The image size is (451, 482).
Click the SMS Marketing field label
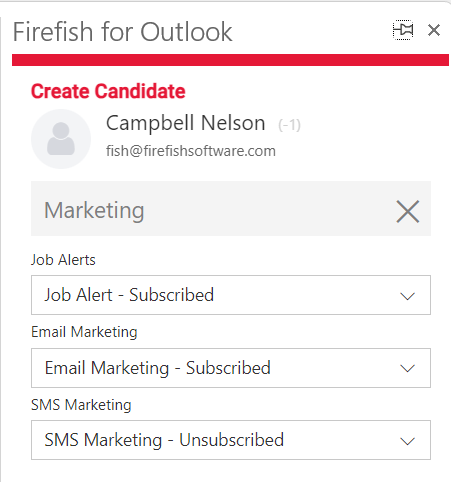(81, 405)
